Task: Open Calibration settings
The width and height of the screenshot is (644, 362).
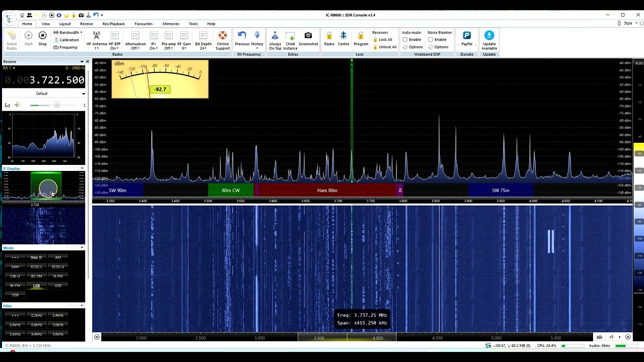Action: 66,40
